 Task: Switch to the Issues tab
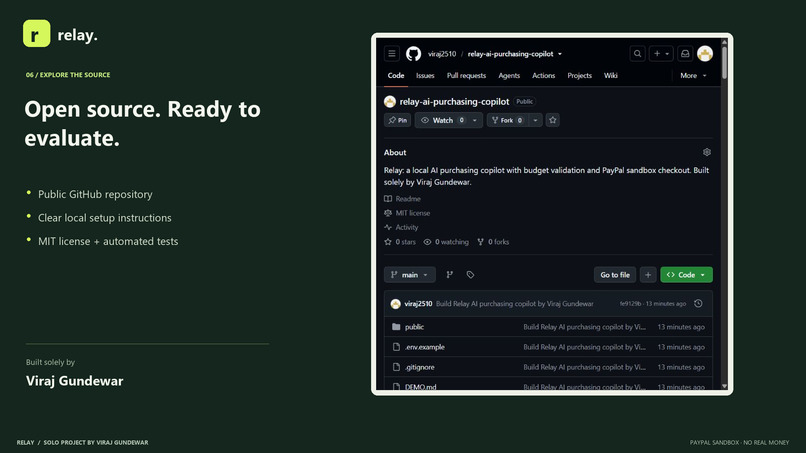pos(425,76)
